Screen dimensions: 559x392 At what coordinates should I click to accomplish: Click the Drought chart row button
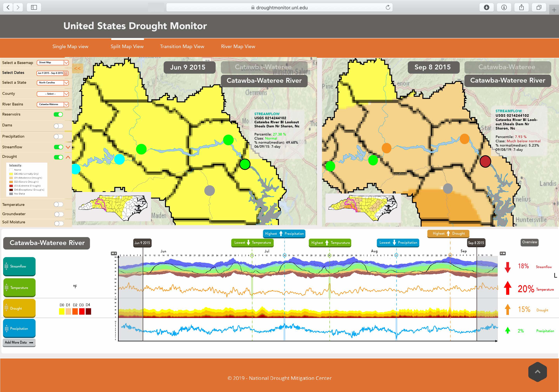pyautogui.click(x=19, y=308)
